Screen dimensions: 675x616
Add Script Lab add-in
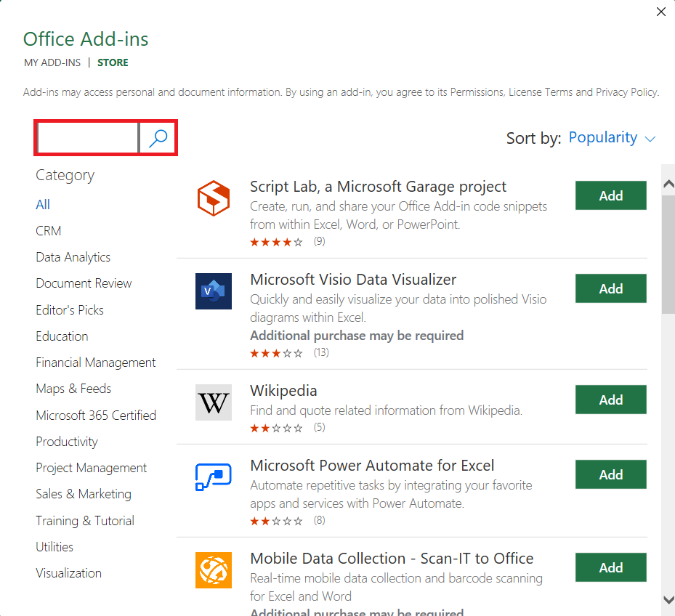tap(611, 195)
